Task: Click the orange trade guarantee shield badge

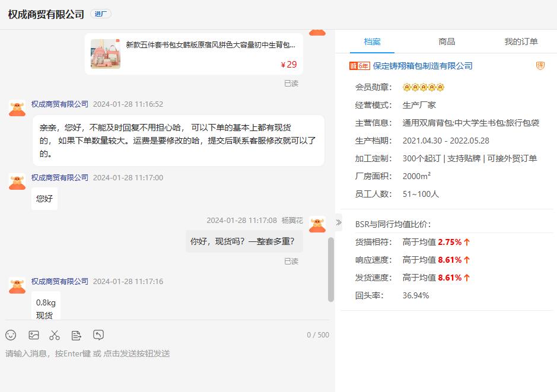Action: (x=540, y=66)
